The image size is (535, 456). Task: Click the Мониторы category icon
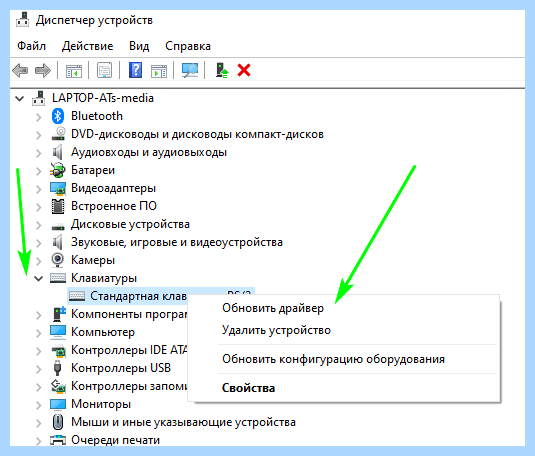(58, 404)
